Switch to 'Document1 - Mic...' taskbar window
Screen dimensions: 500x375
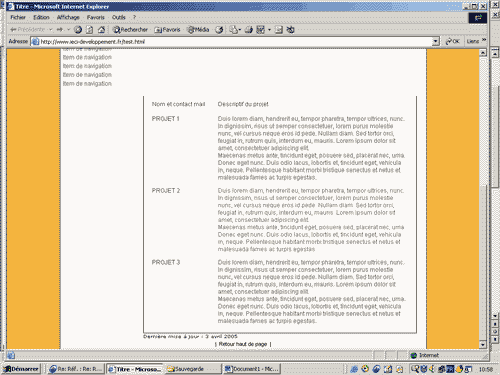pyautogui.click(x=252, y=369)
